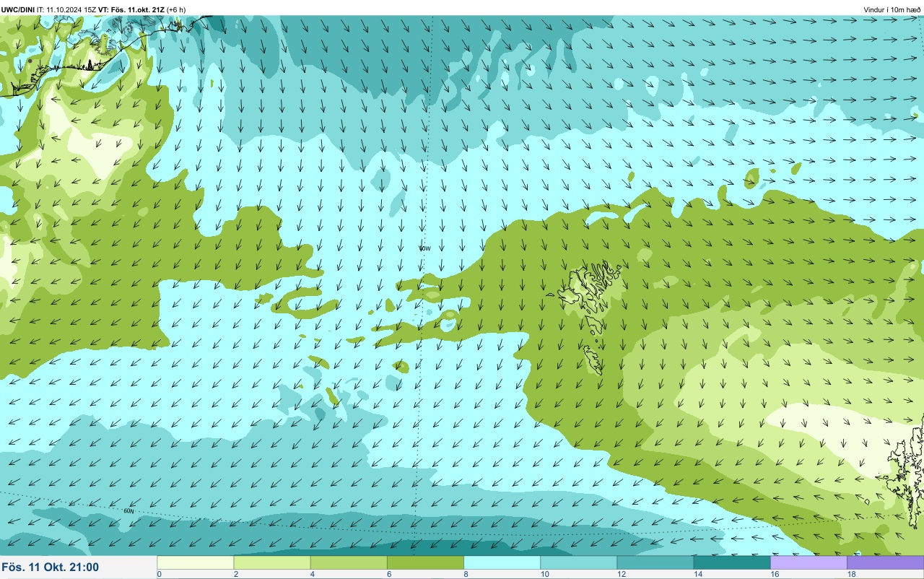Click the 'IT: 11.10.2024 15Z' initialization time
The height and width of the screenshot is (579, 924).
66,9
